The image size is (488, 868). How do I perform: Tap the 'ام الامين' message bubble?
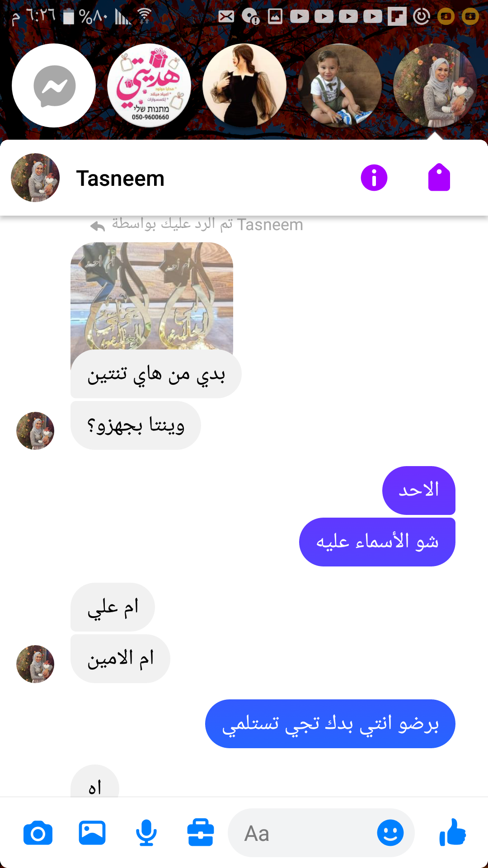120,659
